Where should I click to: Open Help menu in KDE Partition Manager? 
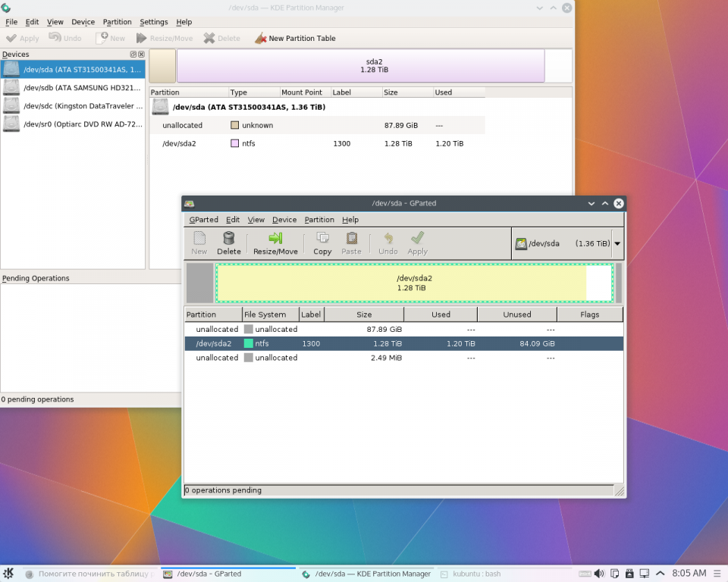tap(184, 22)
